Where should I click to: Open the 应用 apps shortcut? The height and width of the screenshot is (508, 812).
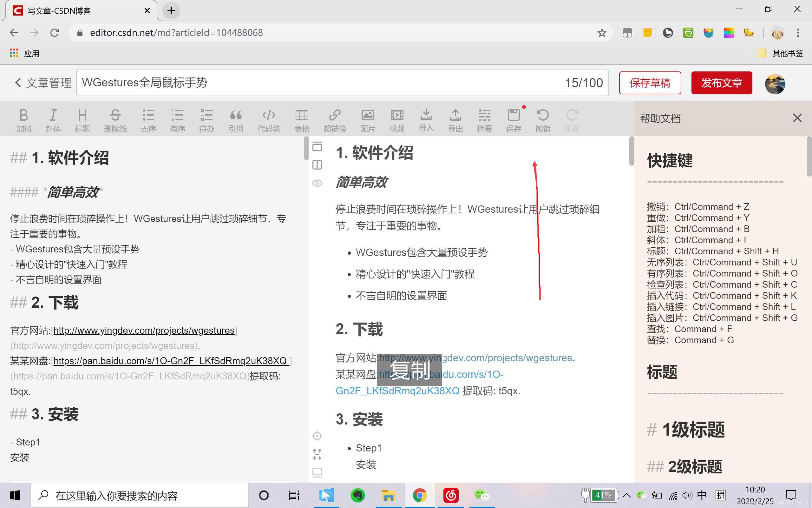(24, 53)
